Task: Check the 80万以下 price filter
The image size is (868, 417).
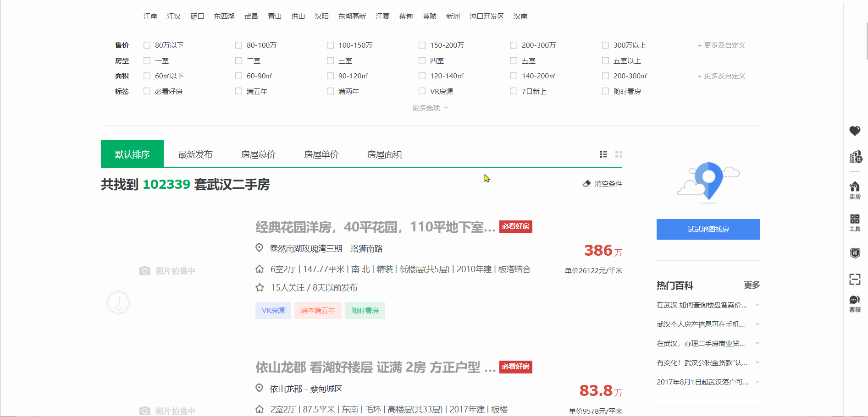Action: 147,45
